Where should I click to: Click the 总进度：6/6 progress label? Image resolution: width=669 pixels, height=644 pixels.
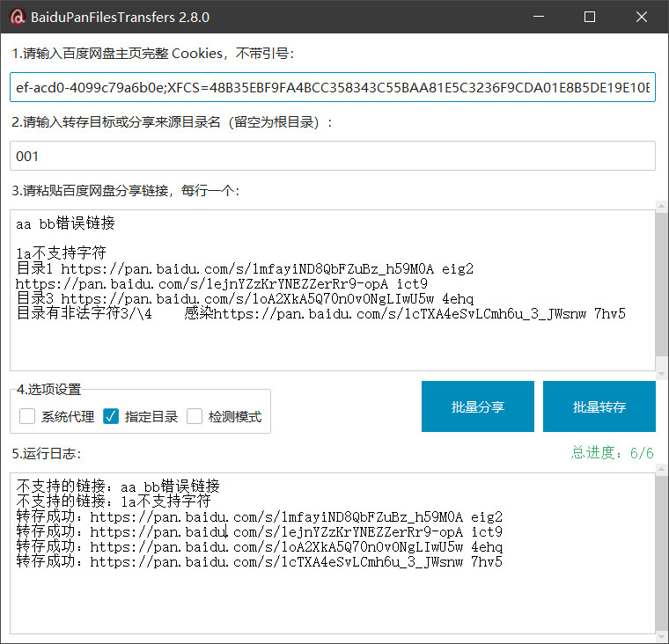(x=613, y=452)
